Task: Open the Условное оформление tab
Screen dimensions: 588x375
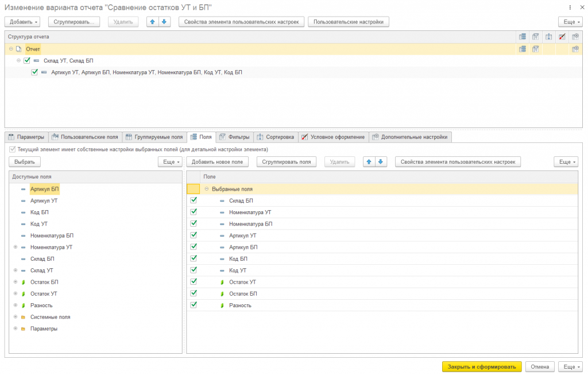Action: (334, 137)
